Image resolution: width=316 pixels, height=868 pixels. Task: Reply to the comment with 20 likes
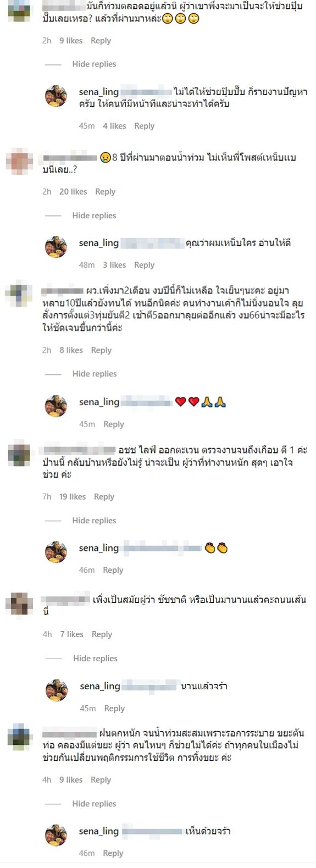pyautogui.click(x=105, y=192)
